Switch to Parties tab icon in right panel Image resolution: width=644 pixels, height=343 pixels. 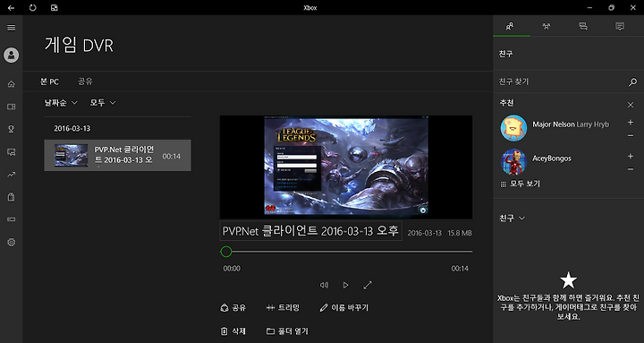[x=547, y=26]
